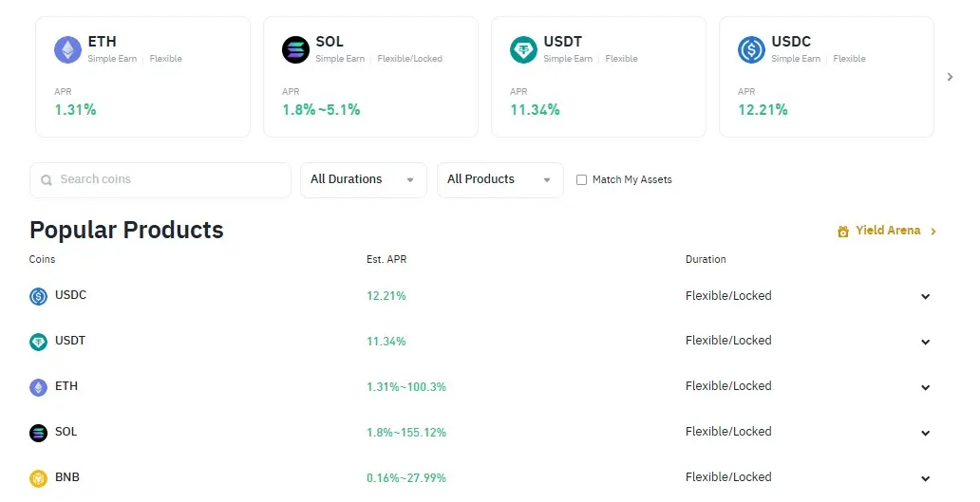
Task: Click the ETH coin icon in top card
Action: (x=67, y=50)
